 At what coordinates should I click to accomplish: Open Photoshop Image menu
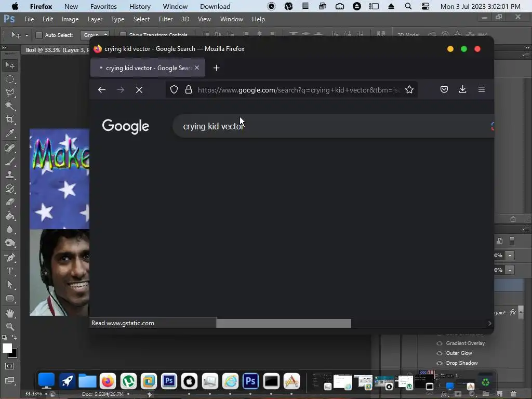point(70,19)
